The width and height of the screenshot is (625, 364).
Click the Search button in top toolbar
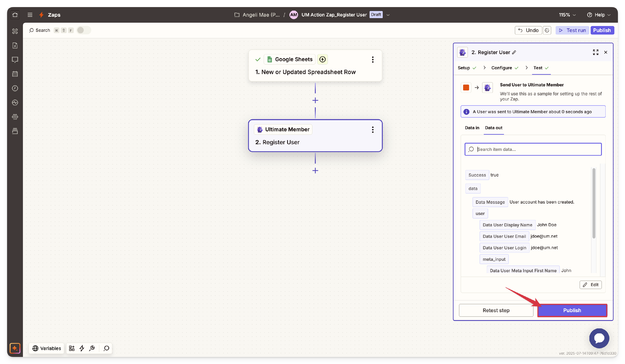click(40, 30)
